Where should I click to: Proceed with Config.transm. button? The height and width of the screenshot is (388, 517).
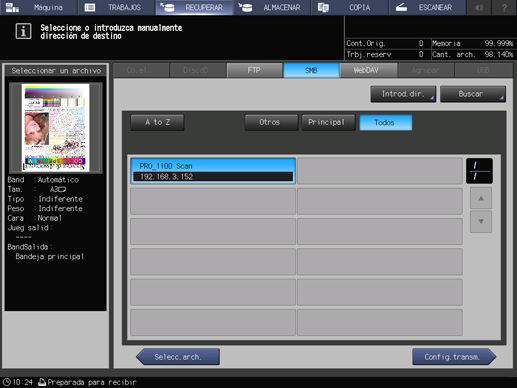[454, 357]
